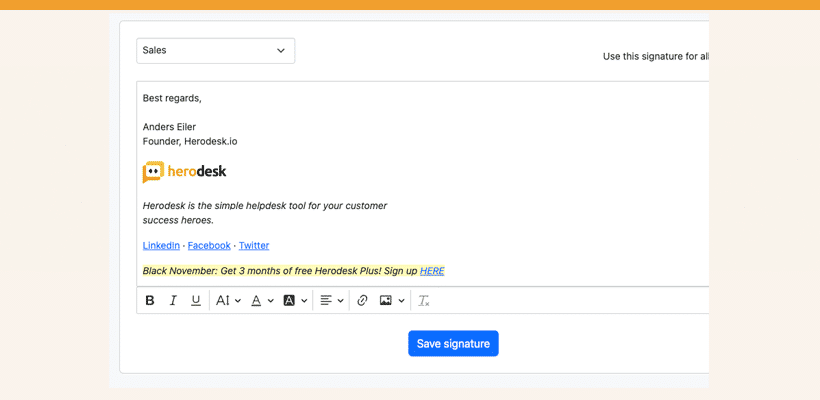Expand the font size dropdown arrow
Screen dimensions: 820x400
[237, 301]
